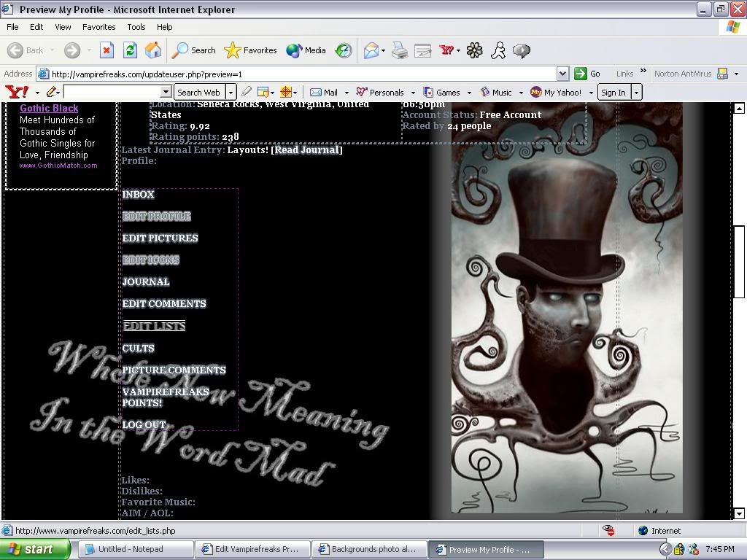Click the Sign In button on Yahoo toolbar
Screen dimensions: 747x560
point(614,93)
